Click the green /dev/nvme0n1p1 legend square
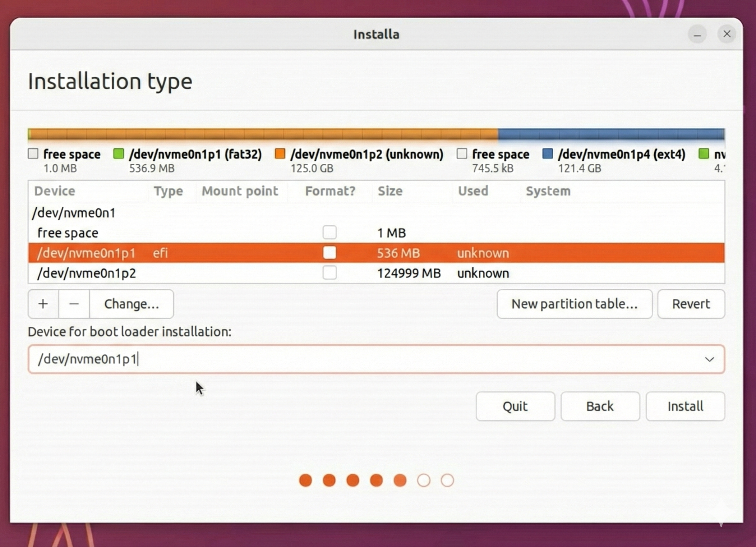This screenshot has width=756, height=547. [x=118, y=154]
